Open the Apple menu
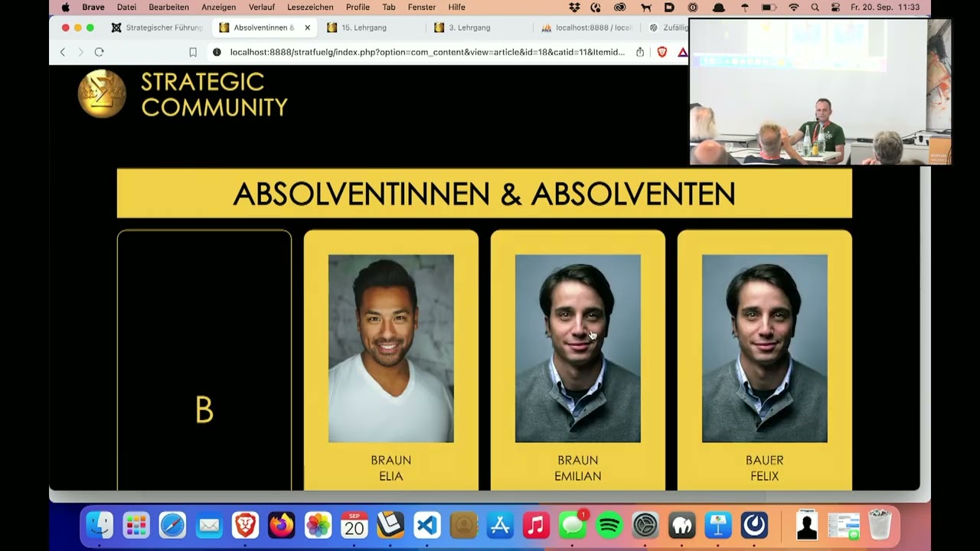Screen dimensions: 980x551 65,8
